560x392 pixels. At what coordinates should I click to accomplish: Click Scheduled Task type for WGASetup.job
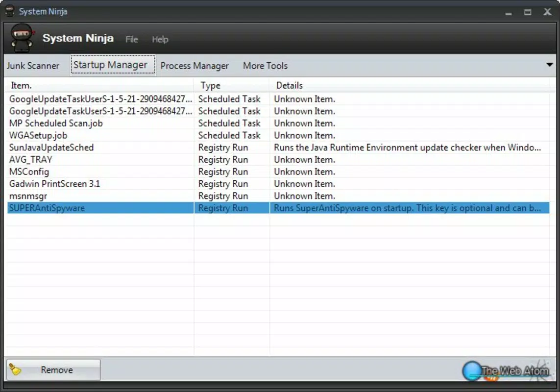(229, 135)
